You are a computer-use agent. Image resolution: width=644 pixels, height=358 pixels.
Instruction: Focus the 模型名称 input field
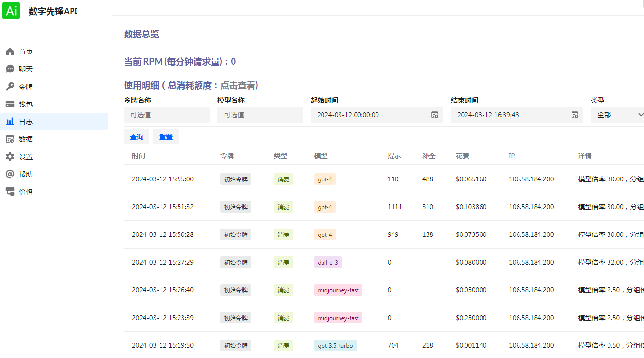pyautogui.click(x=260, y=115)
